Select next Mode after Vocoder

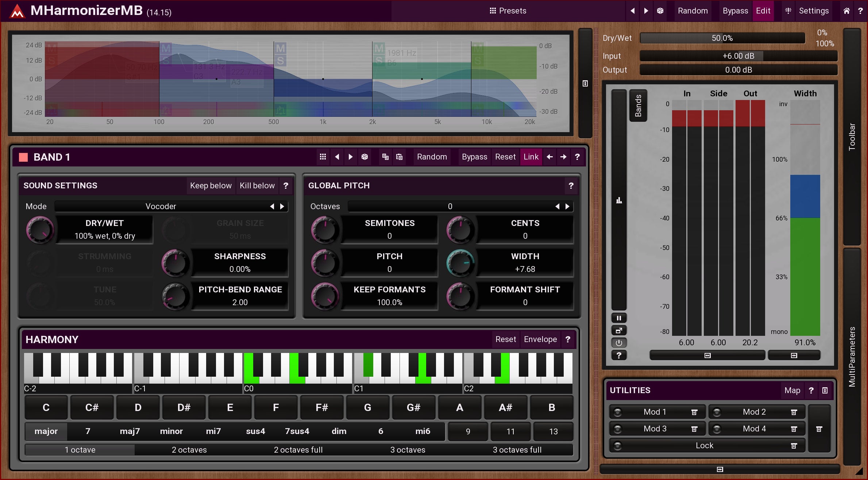coord(282,207)
